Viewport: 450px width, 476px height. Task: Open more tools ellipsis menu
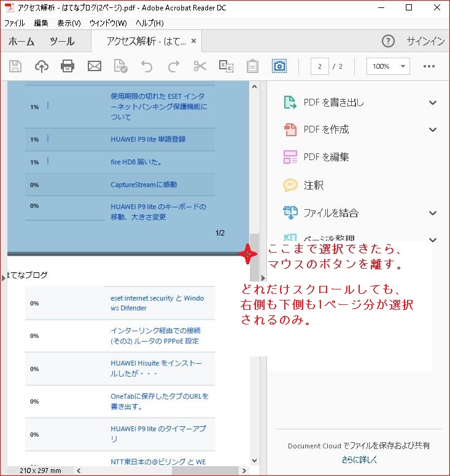tap(429, 66)
